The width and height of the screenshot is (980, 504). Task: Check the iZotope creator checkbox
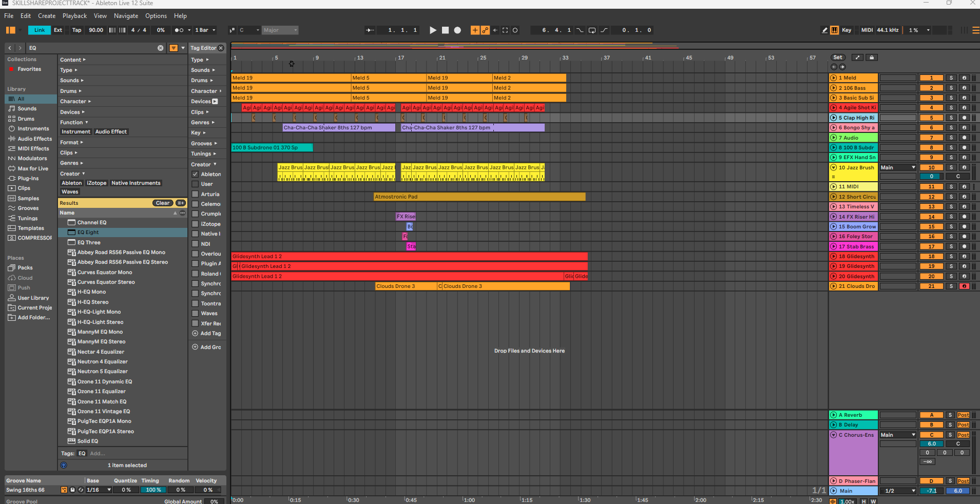195,224
